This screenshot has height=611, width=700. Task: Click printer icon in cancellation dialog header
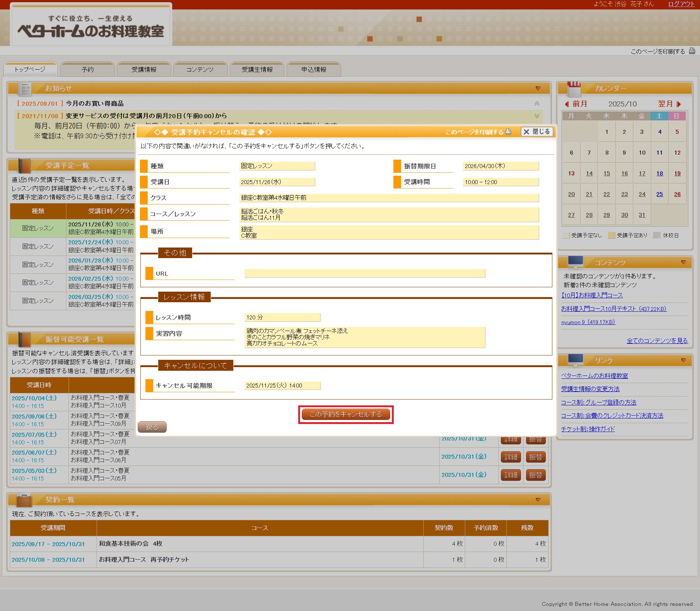pyautogui.click(x=508, y=132)
